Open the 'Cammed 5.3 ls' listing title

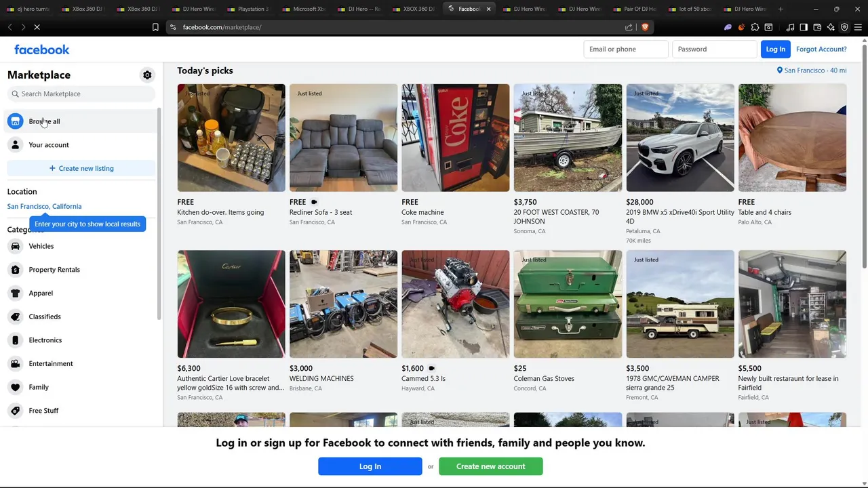[423, 379]
